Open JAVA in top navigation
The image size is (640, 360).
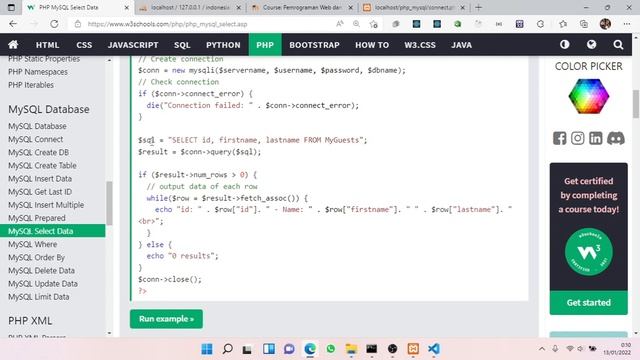tap(461, 45)
